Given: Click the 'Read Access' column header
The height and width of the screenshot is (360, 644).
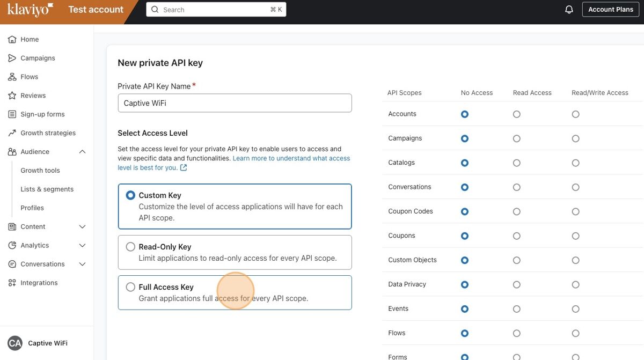Looking at the screenshot, I should click(532, 93).
